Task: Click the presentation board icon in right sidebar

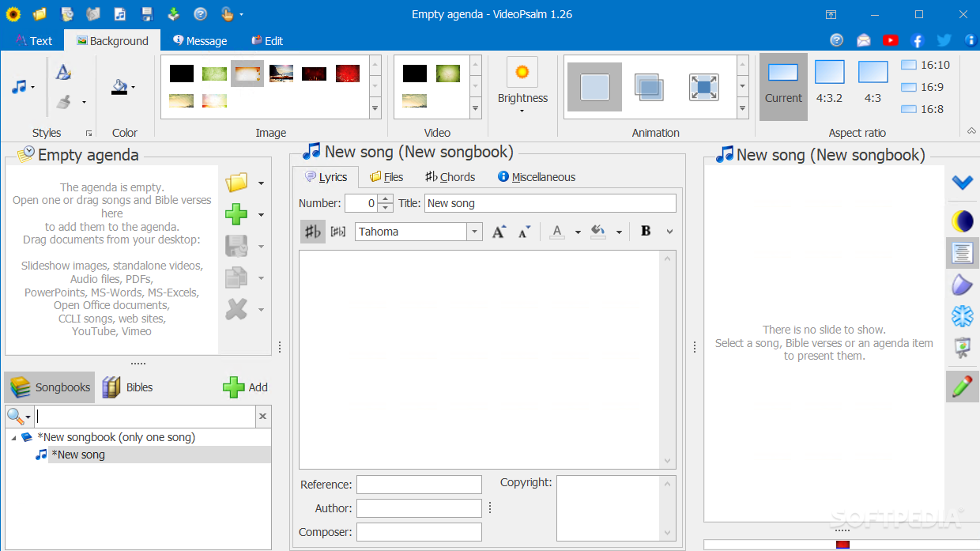Action: coord(962,348)
